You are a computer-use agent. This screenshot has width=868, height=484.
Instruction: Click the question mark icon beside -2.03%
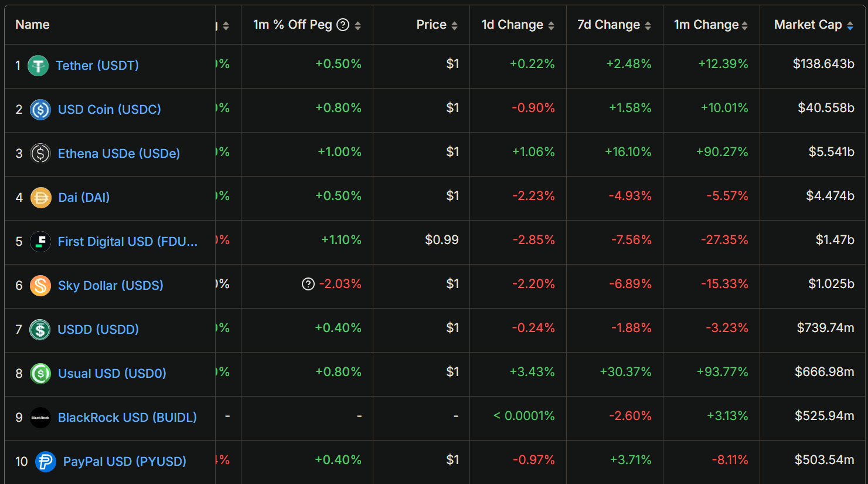[308, 284]
